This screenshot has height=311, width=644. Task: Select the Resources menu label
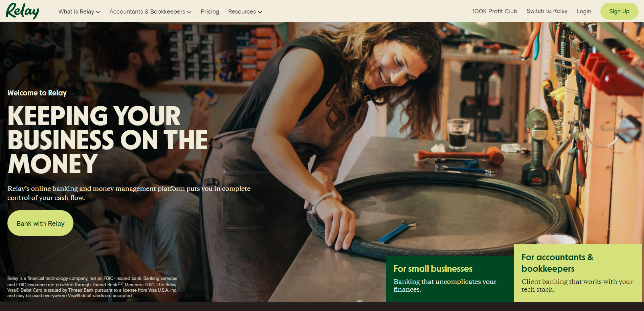coord(242,12)
